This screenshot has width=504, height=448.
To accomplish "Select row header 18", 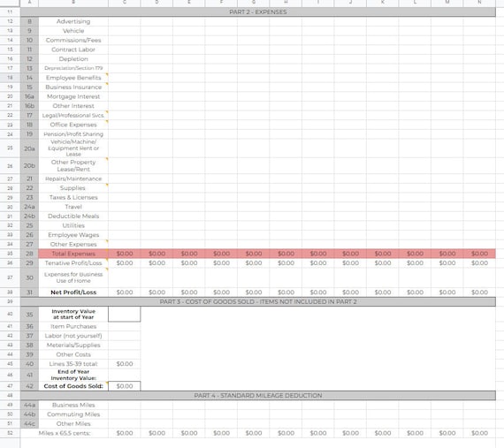I will [x=10, y=78].
